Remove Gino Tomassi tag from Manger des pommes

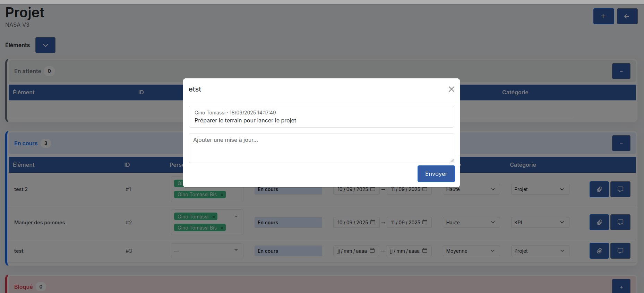214,217
